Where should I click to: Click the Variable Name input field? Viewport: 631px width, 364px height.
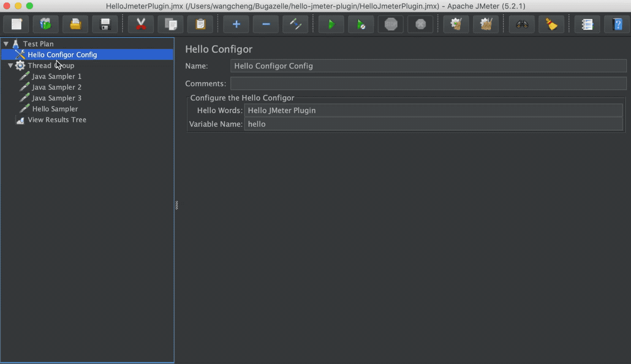(x=433, y=124)
